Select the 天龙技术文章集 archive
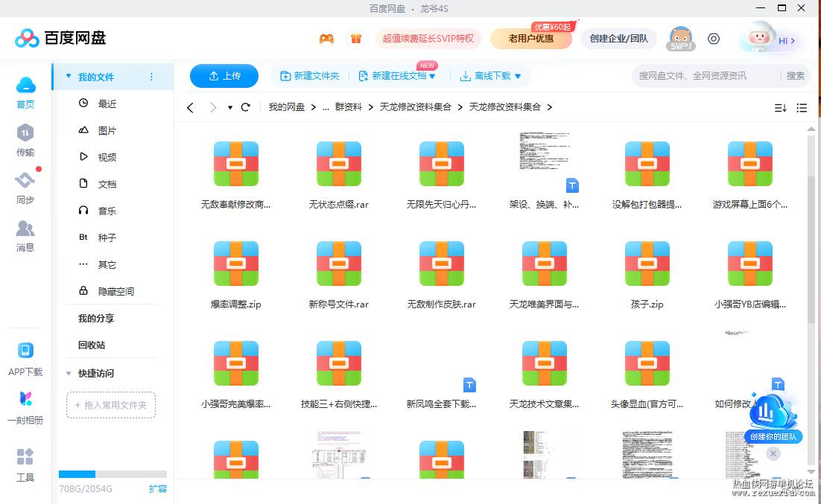Screen dimensions: 821x504 (544, 374)
